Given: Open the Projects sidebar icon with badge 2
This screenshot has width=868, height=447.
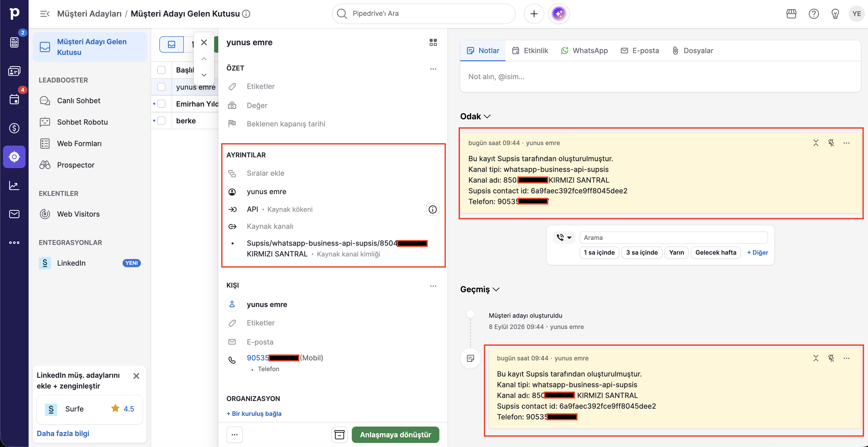Looking at the screenshot, I should [x=14, y=42].
